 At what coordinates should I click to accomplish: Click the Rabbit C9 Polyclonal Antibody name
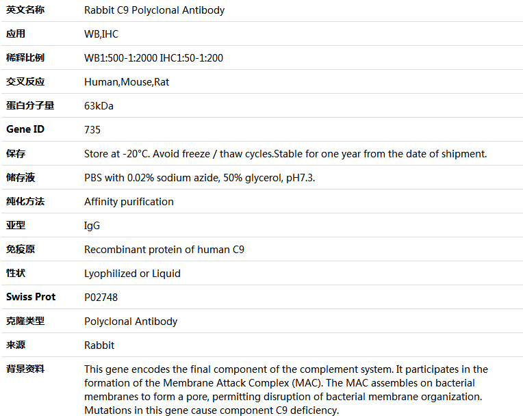pyautogui.click(x=154, y=10)
